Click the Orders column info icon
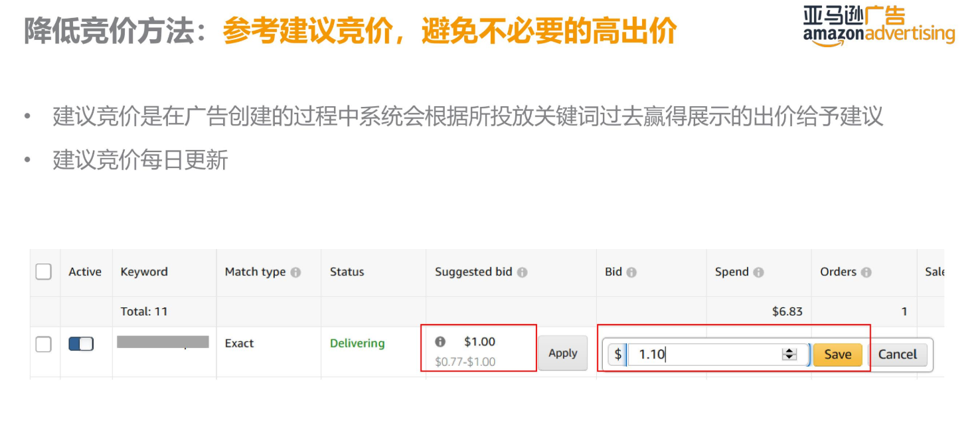The width and height of the screenshot is (980, 425). (x=866, y=272)
